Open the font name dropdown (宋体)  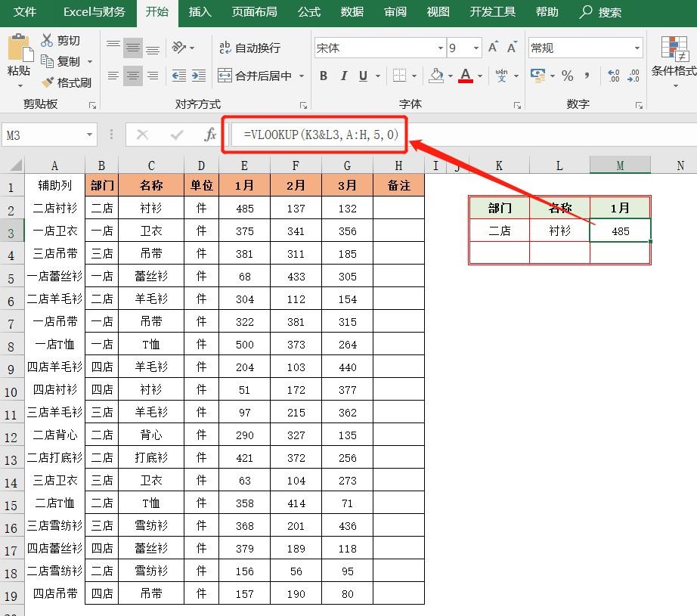(x=441, y=48)
